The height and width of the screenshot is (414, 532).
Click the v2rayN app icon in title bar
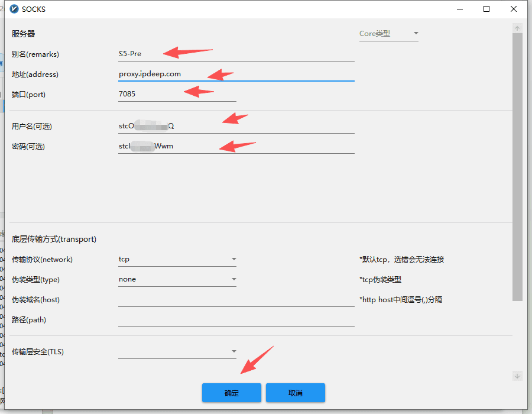[14, 9]
